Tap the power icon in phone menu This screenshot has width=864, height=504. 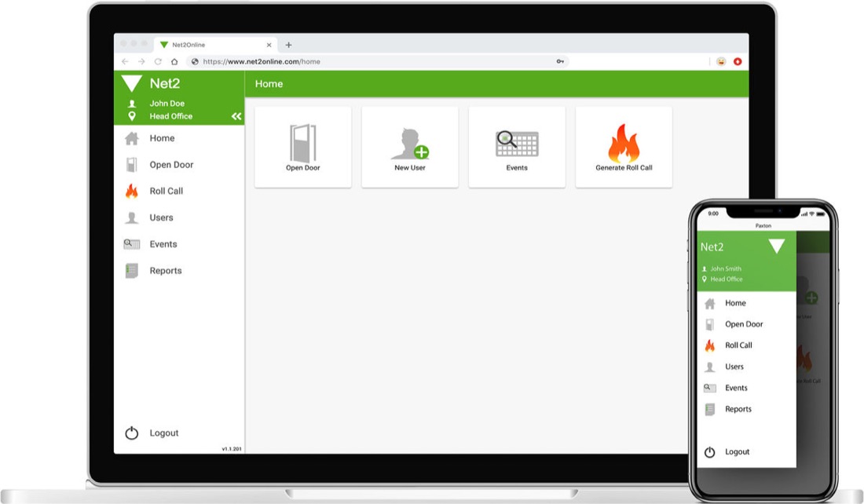pos(710,451)
